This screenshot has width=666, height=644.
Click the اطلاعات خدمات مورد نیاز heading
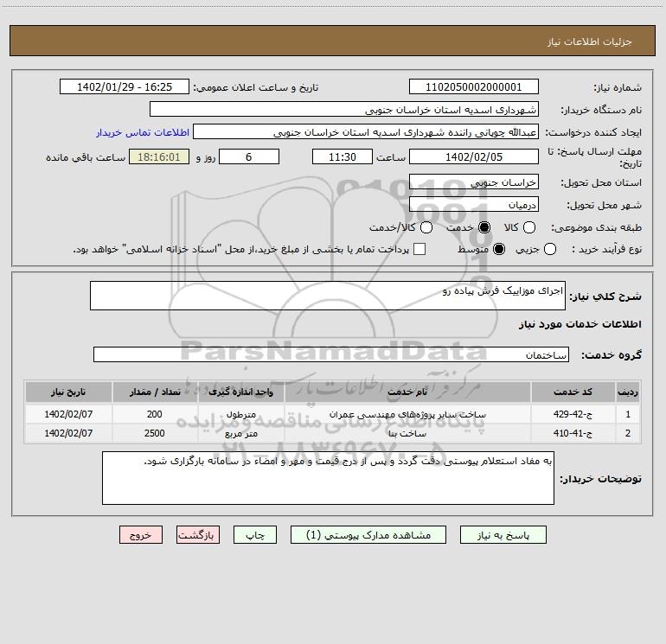(x=580, y=324)
